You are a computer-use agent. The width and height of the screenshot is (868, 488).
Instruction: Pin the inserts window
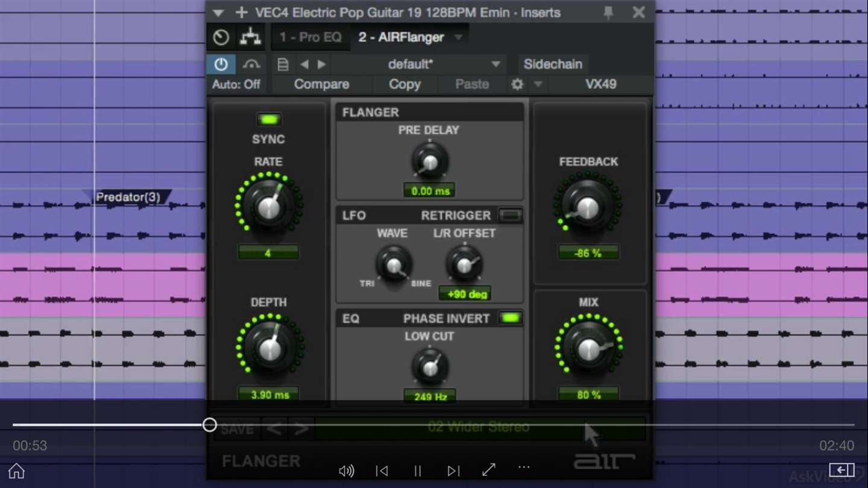point(608,13)
